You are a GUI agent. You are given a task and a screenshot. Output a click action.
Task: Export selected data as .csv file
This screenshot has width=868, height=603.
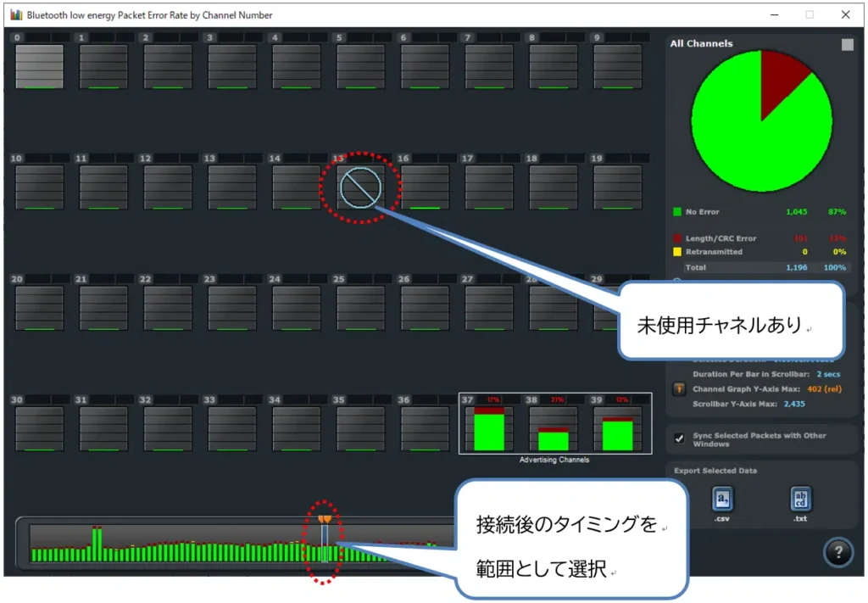pyautogui.click(x=722, y=499)
